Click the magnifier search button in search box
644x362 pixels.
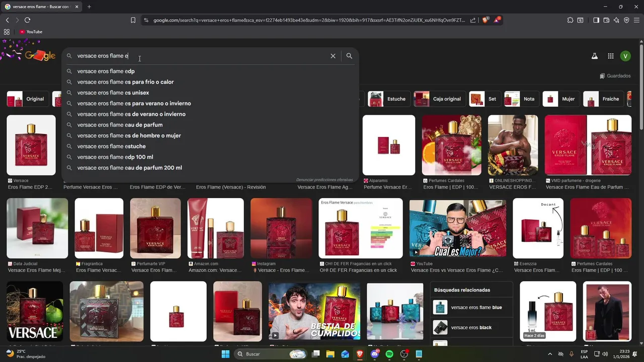coord(349,56)
